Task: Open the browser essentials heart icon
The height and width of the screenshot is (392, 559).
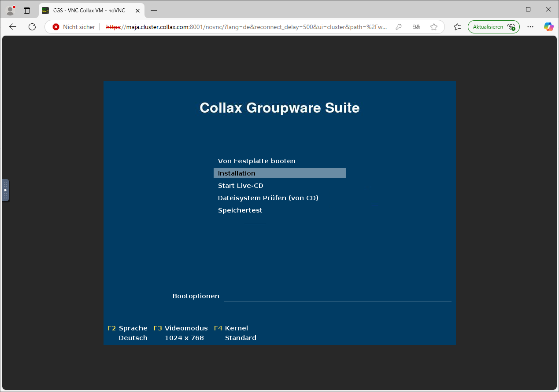Action: click(511, 27)
